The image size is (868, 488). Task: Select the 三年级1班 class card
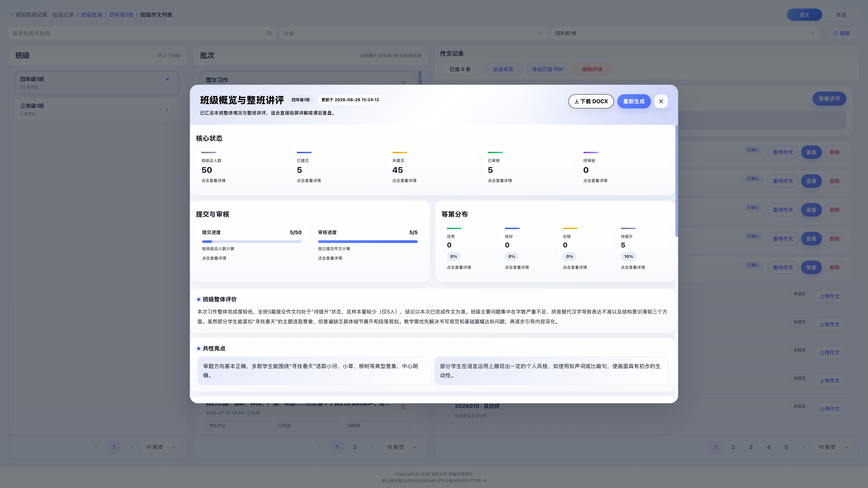coord(97,109)
